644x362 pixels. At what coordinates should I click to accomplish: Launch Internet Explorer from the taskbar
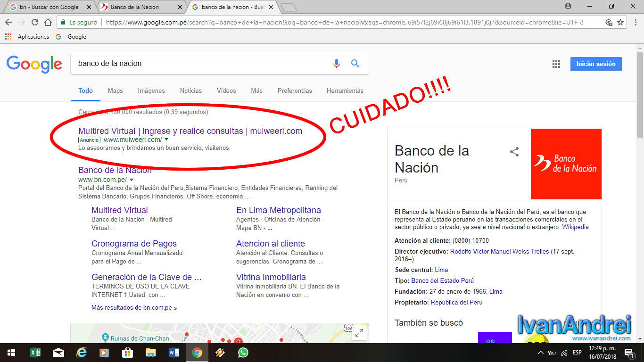point(82,353)
